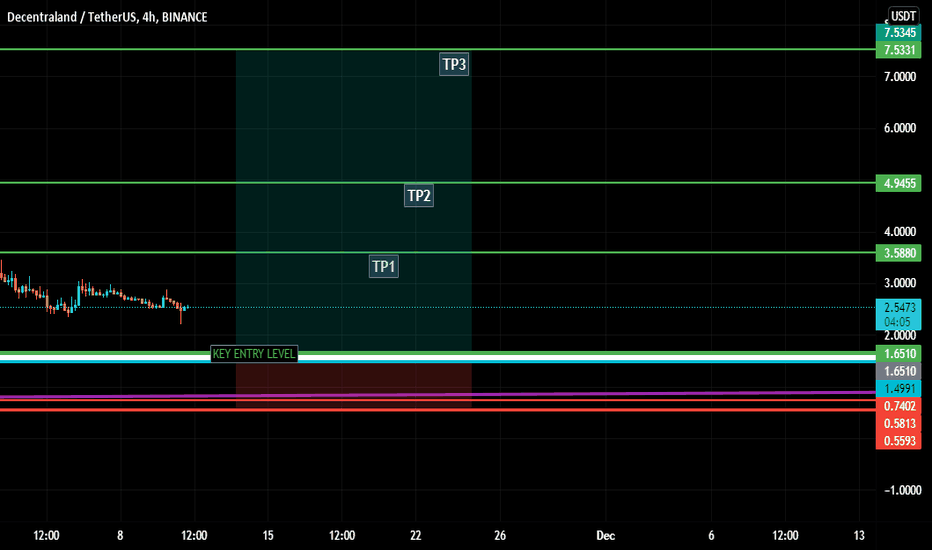The width and height of the screenshot is (932, 550).
Task: Click the green 1.6510 price tag
Action: tap(899, 354)
